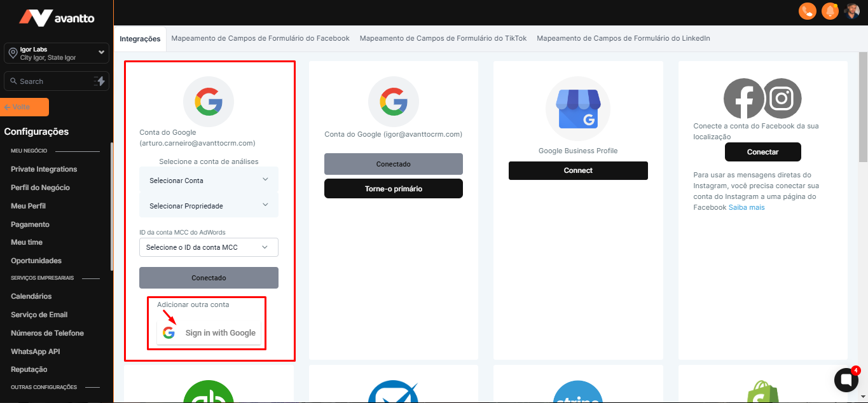The image size is (868, 403).
Task: Expand the Igor Labs location switcher
Action: [x=56, y=53]
